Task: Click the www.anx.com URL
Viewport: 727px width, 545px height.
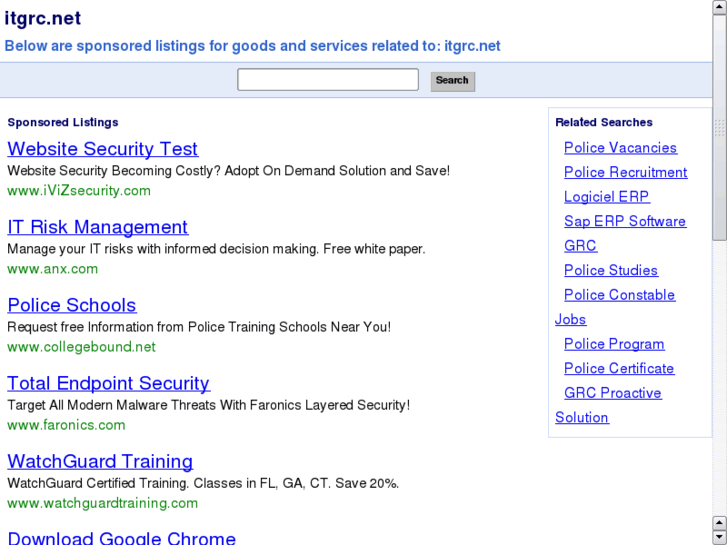Action: pos(52,269)
